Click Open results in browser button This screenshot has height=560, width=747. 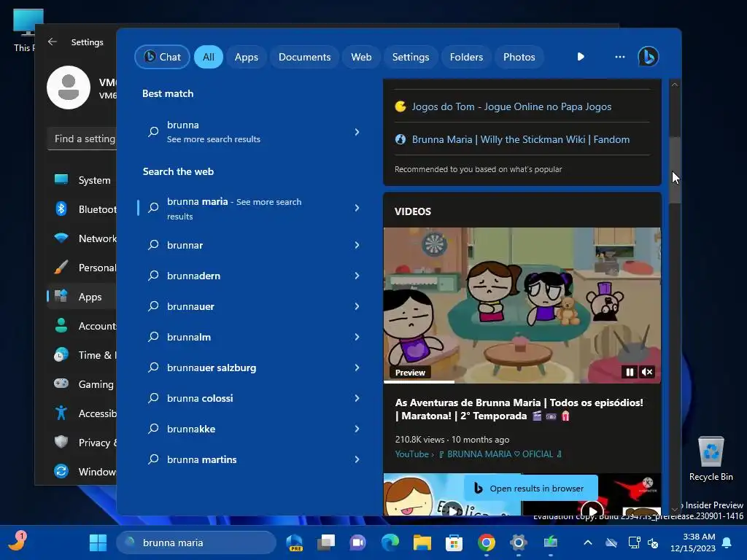coord(531,488)
